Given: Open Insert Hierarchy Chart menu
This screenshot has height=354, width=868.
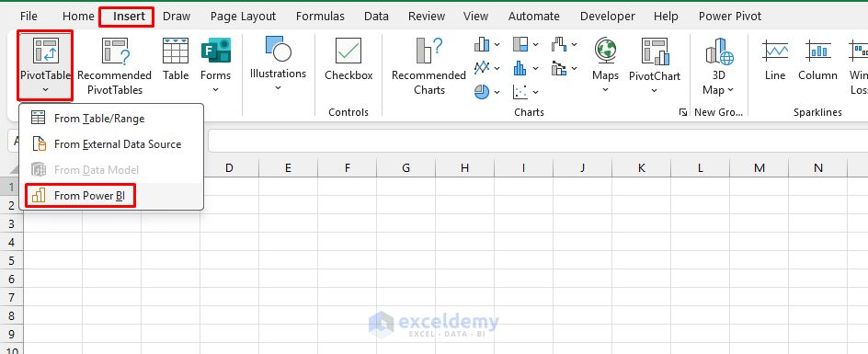Looking at the screenshot, I should (x=526, y=44).
